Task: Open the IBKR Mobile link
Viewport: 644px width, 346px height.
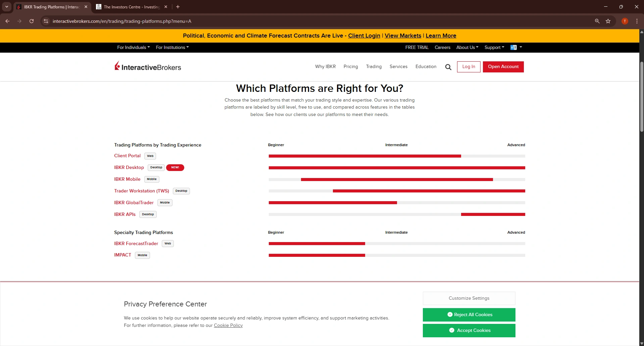Action: click(127, 179)
